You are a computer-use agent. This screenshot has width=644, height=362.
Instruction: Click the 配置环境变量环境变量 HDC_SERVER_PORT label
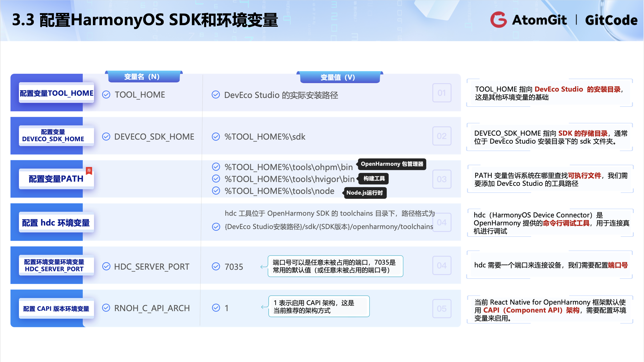coord(57,265)
